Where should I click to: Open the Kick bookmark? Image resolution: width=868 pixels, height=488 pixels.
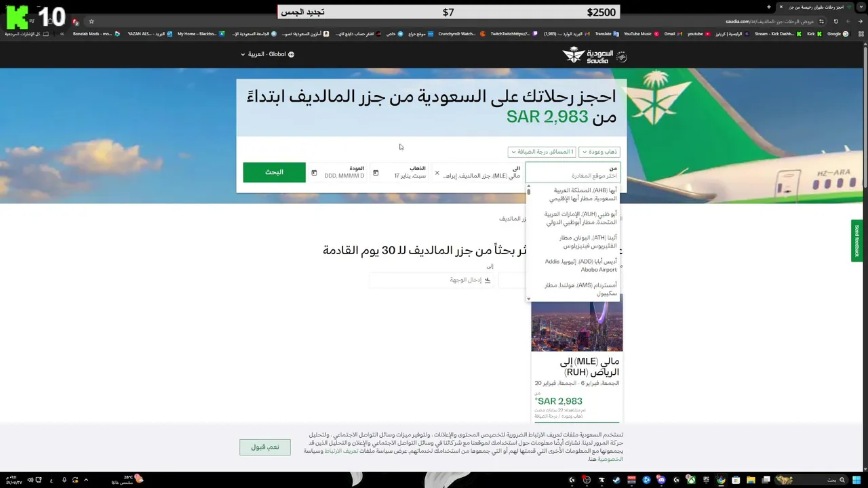(814, 34)
